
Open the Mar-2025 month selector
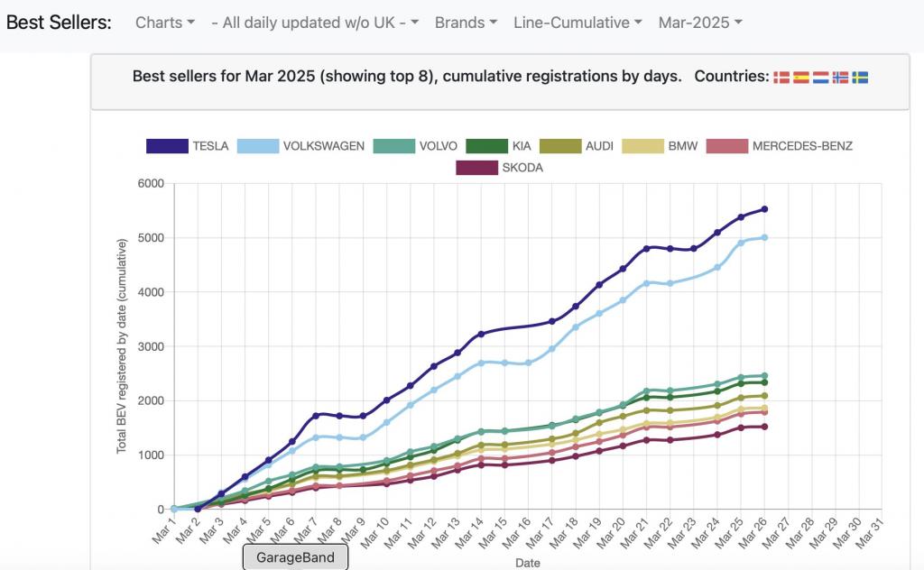(x=700, y=23)
